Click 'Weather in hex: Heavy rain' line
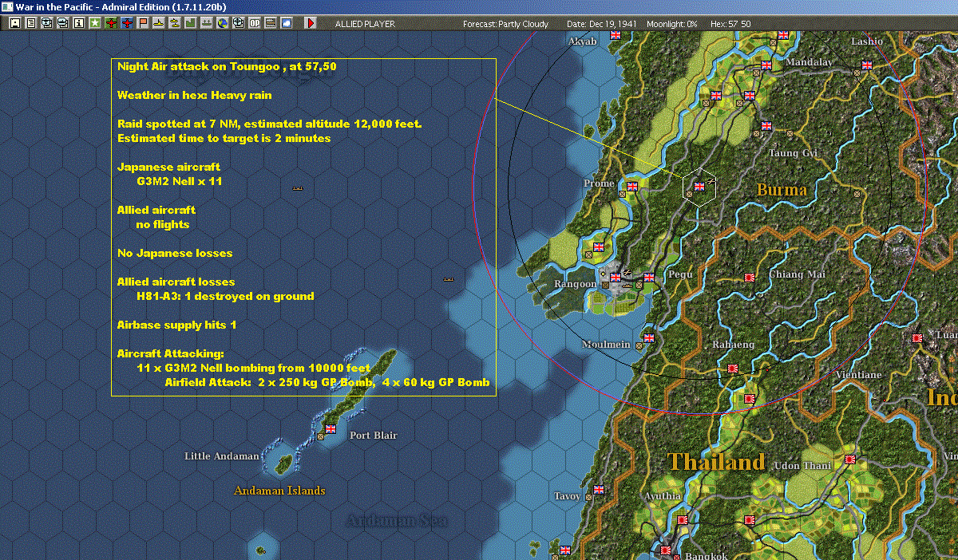 click(195, 95)
